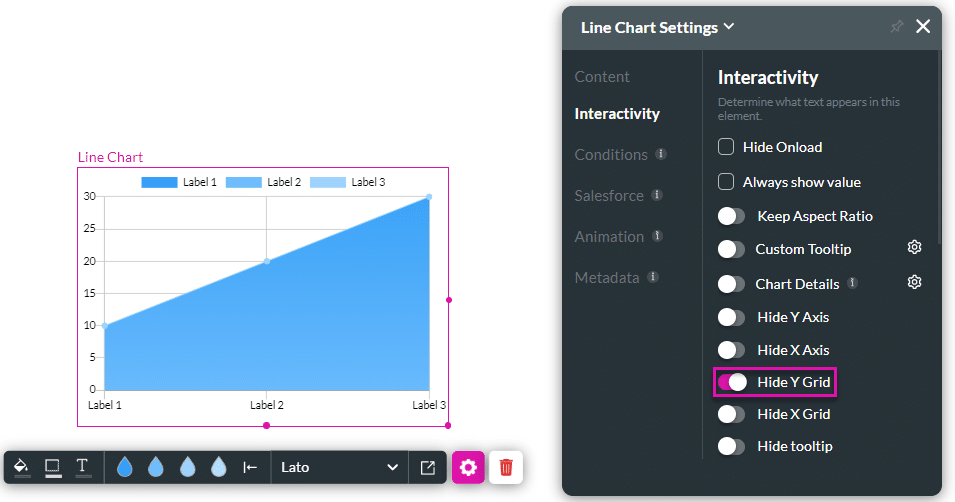
Task: Click the open-in-new-window icon in toolbar
Action: coord(427,467)
